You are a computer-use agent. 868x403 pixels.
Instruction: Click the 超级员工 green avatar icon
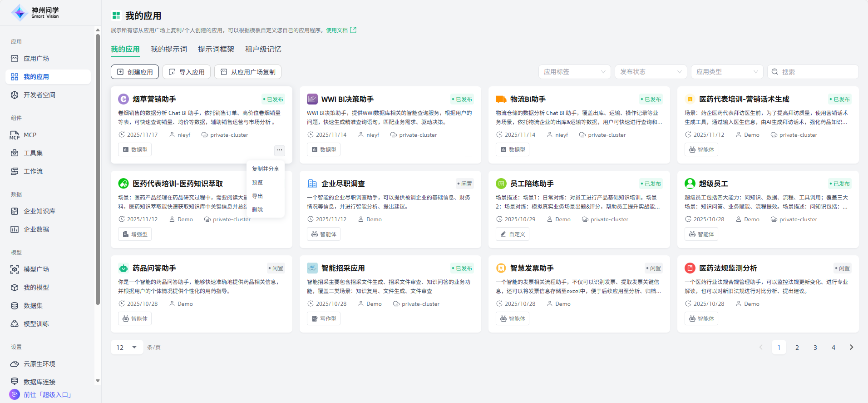coord(690,184)
